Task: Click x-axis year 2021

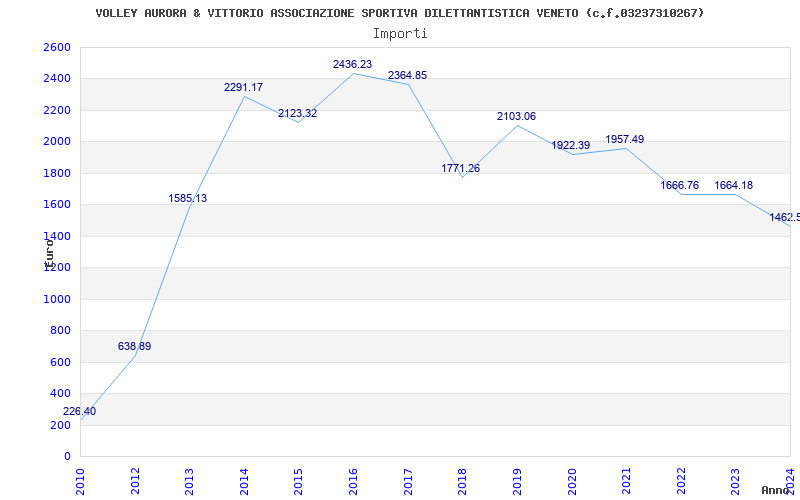Action: pos(626,482)
